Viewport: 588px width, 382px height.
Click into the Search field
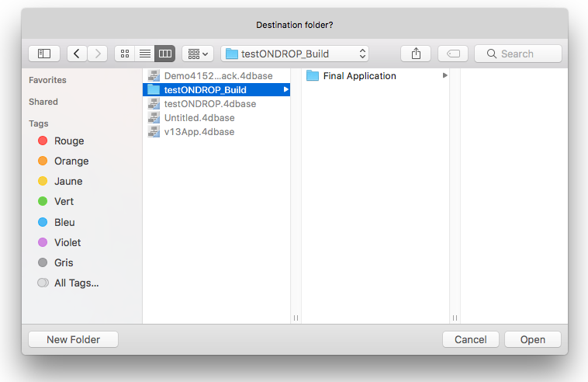pos(518,54)
